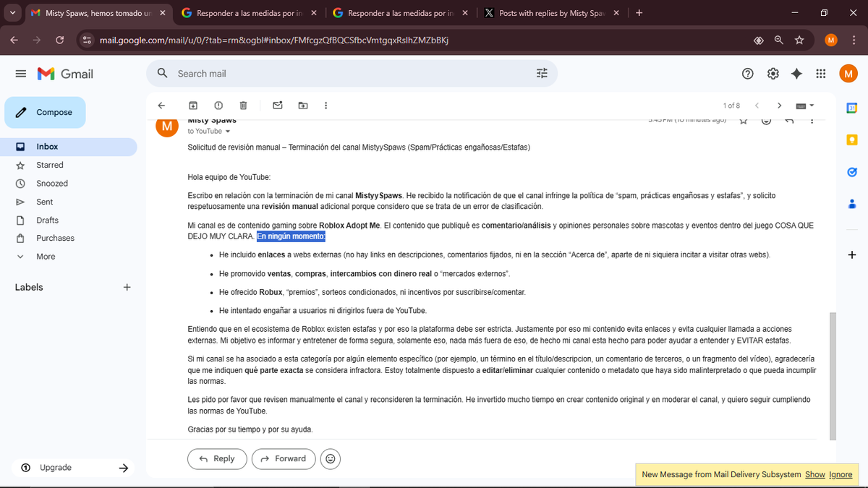Show the Mail Delivery Subsystem message
The height and width of the screenshot is (488, 868).
pos(815,474)
